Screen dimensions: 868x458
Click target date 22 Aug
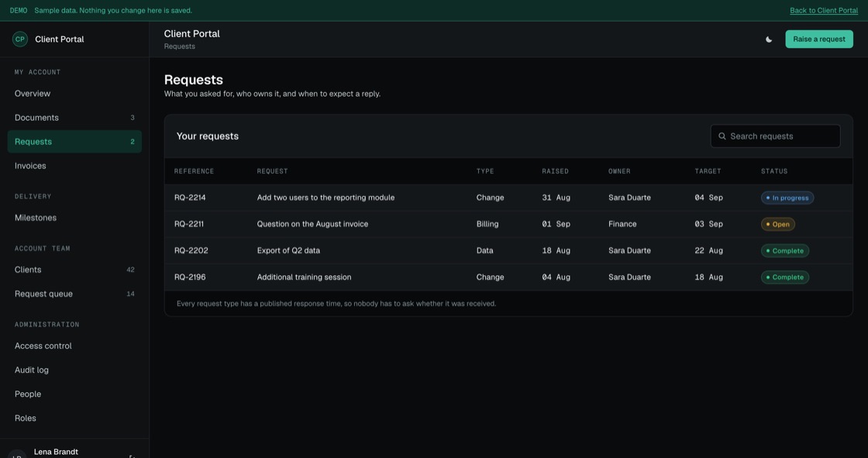(x=708, y=251)
